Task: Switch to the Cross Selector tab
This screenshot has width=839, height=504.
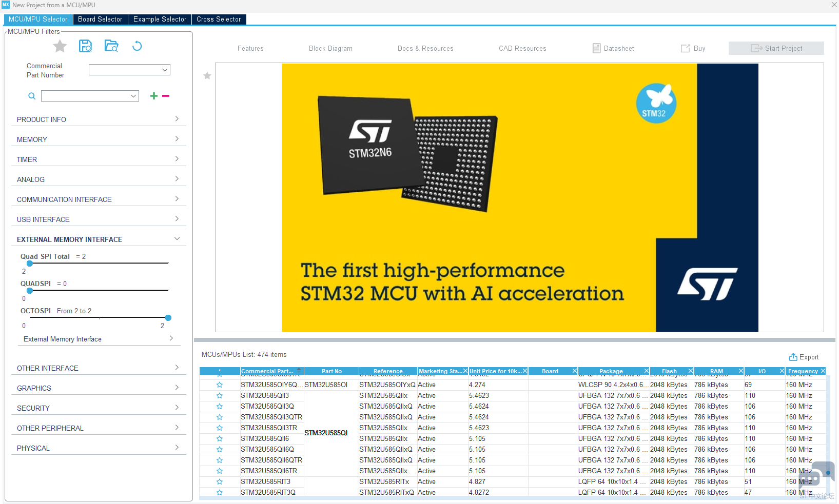Action: click(219, 19)
